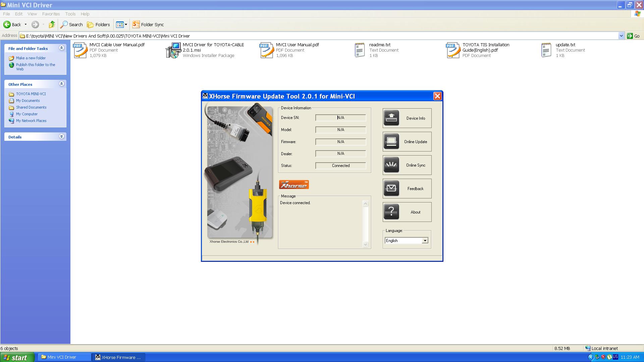Collapse the File and Folder Tasks panel

61,48
